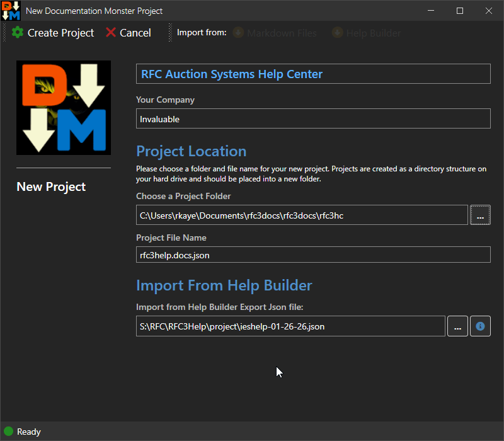The width and height of the screenshot is (504, 441).
Task: Click the info icon beside import file
Action: point(480,326)
